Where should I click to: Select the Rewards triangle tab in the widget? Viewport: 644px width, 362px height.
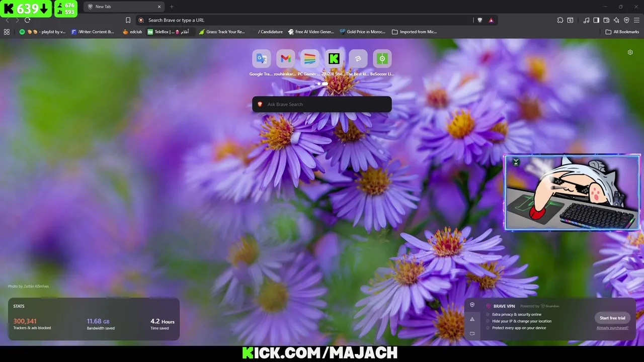click(x=472, y=319)
